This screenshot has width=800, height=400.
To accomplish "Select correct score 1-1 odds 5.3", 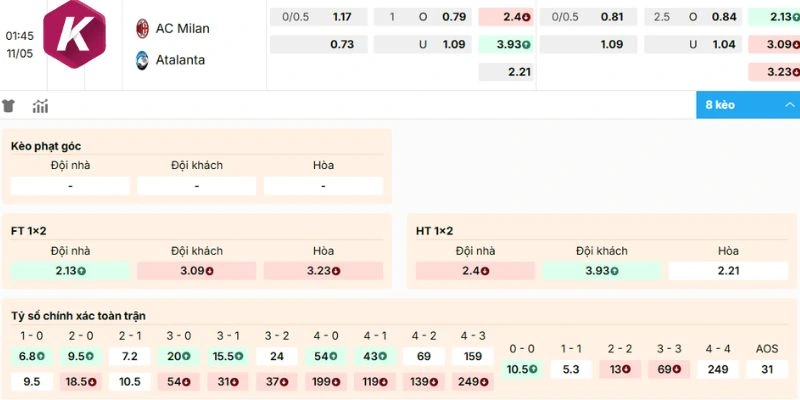I will pos(571,369).
